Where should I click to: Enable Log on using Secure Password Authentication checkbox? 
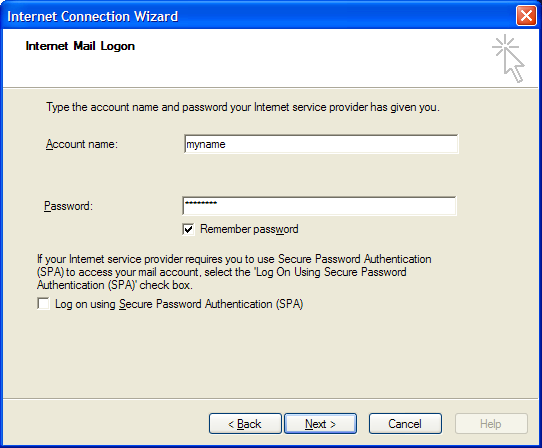[43, 304]
